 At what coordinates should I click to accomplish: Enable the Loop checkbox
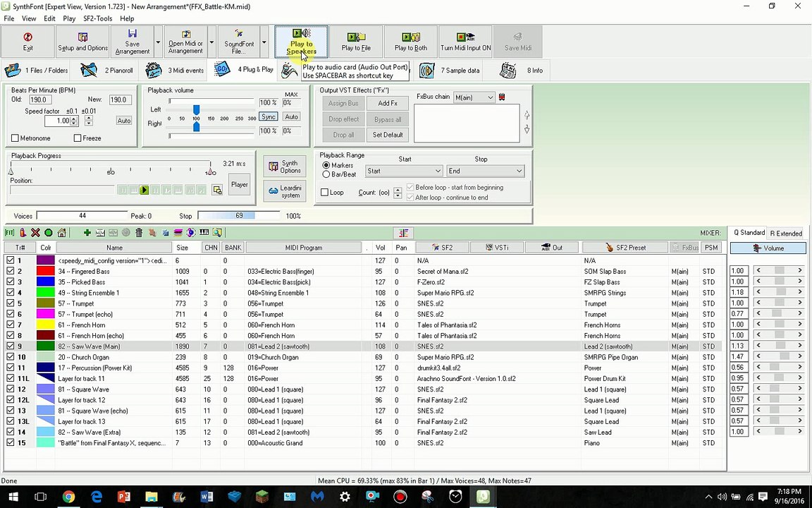(325, 193)
